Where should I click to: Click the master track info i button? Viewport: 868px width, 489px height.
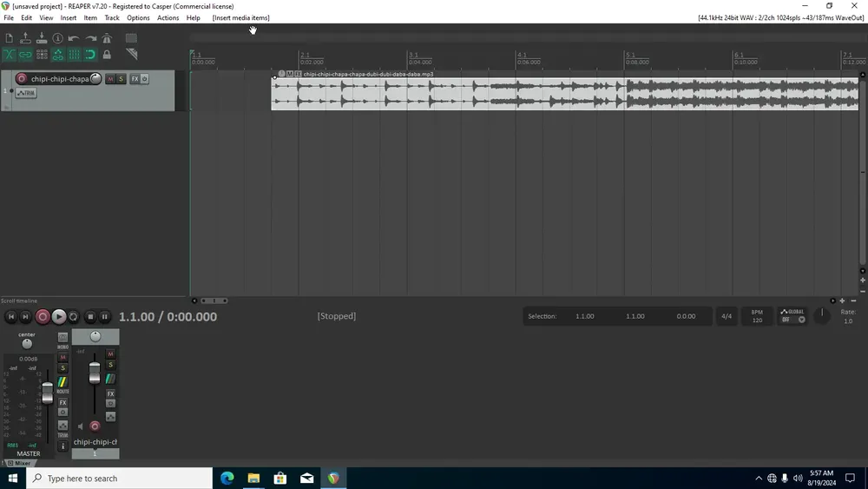click(x=62, y=446)
